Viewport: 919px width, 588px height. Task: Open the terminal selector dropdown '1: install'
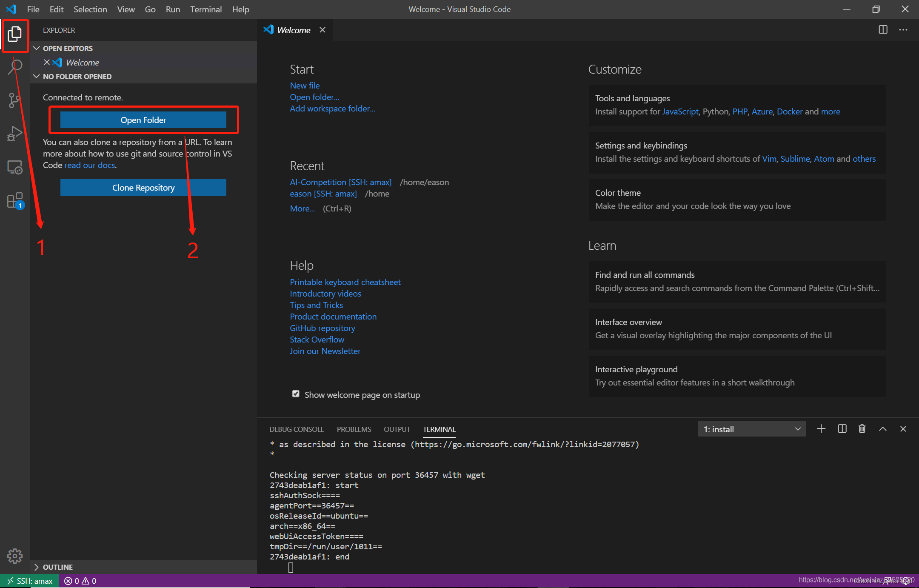point(752,429)
